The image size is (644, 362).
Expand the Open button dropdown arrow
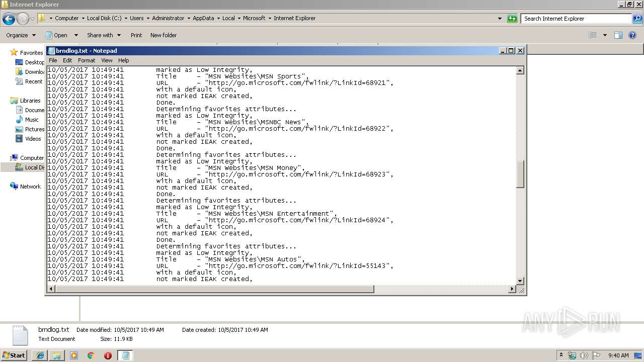click(x=76, y=35)
